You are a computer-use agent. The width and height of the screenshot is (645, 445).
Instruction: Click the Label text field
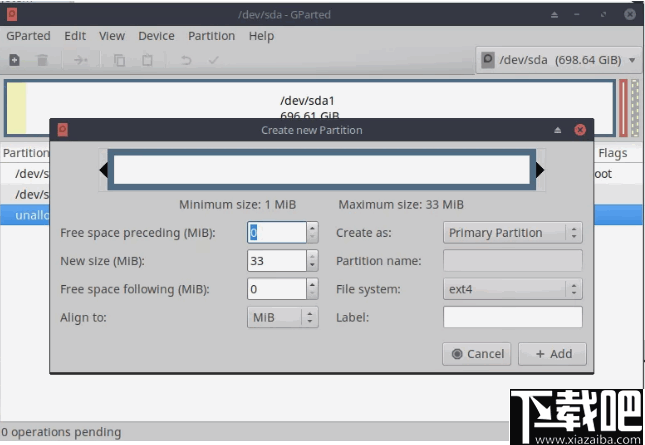[513, 318]
